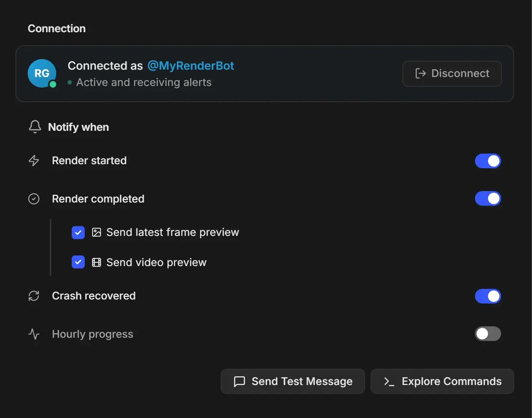Image resolution: width=532 pixels, height=418 pixels.
Task: Disable the Render completed toggle
Action: [x=488, y=198]
